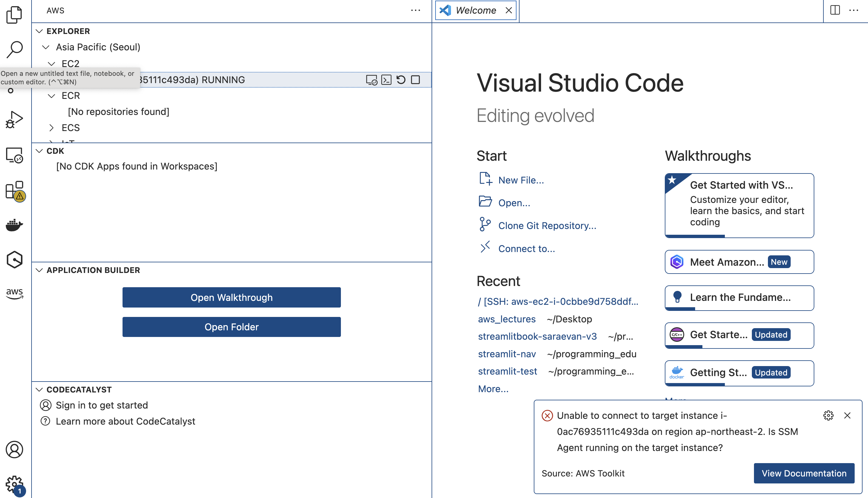The height and width of the screenshot is (498, 868).
Task: Click Clone Git Repository... link
Action: coord(547,226)
